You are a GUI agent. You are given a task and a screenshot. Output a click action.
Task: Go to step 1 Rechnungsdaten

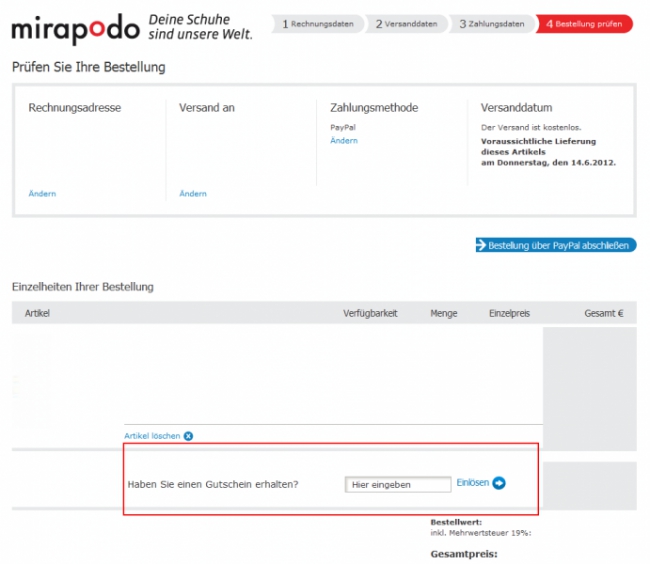[317, 24]
